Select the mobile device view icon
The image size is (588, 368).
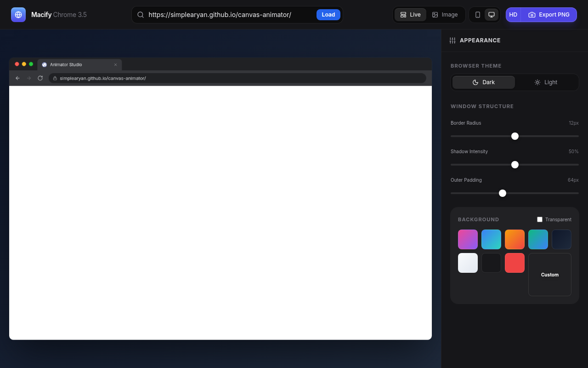click(x=478, y=15)
